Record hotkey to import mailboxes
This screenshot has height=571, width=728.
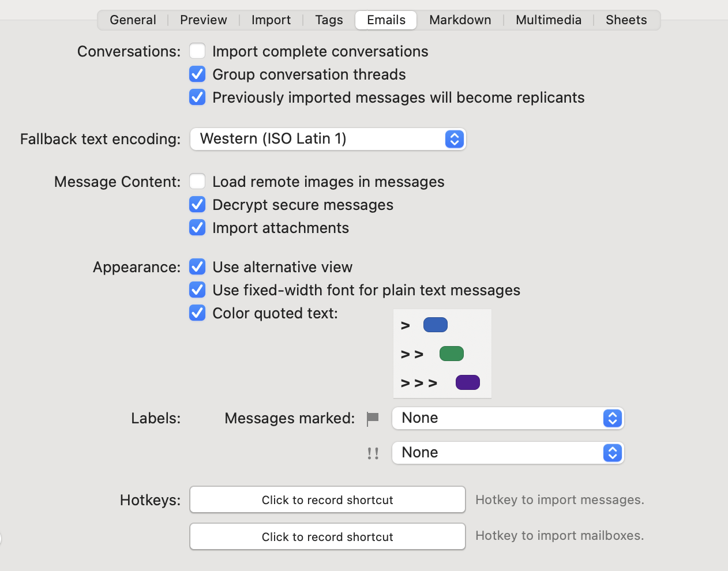pos(327,537)
